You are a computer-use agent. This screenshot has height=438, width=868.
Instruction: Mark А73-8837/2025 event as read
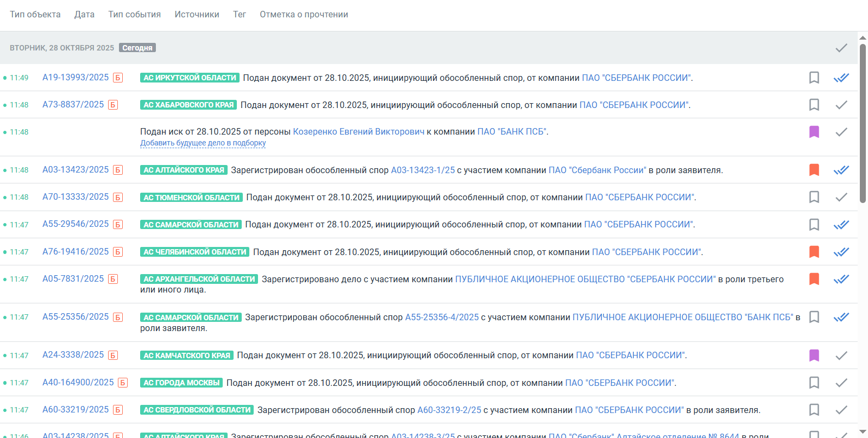point(841,105)
